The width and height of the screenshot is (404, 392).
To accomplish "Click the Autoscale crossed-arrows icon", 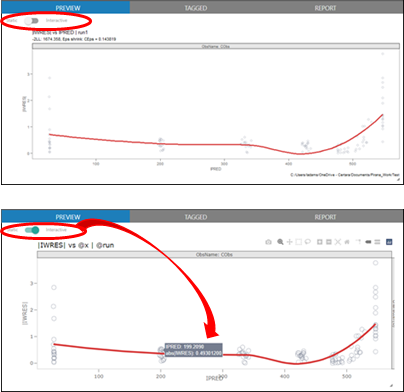I will click(x=338, y=242).
